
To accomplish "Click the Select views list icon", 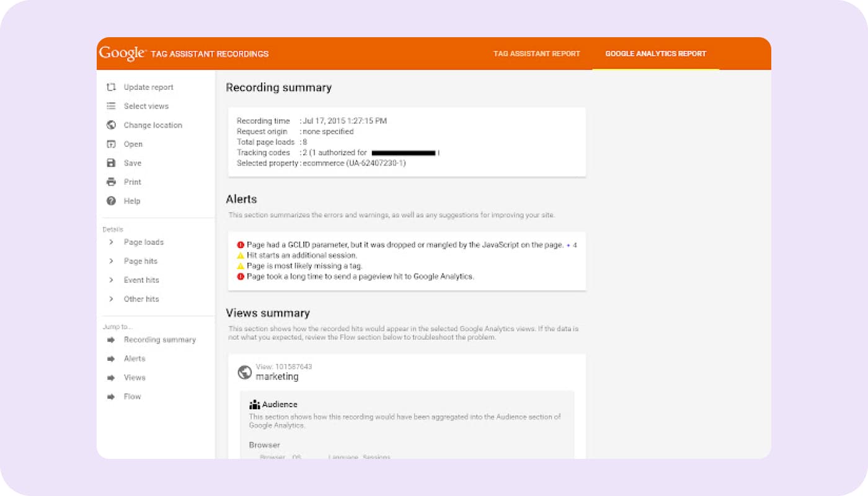I will click(111, 106).
